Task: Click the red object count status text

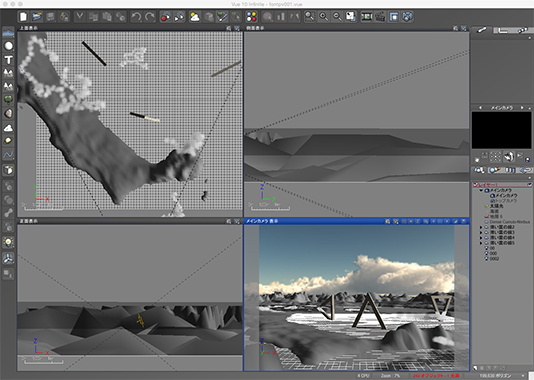Action: 436,376
